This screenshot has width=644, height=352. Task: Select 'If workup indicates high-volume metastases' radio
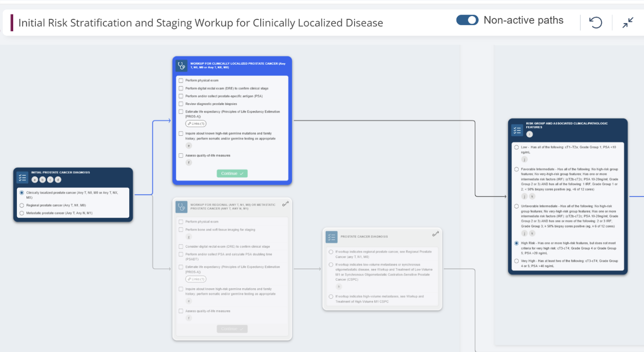(331, 296)
